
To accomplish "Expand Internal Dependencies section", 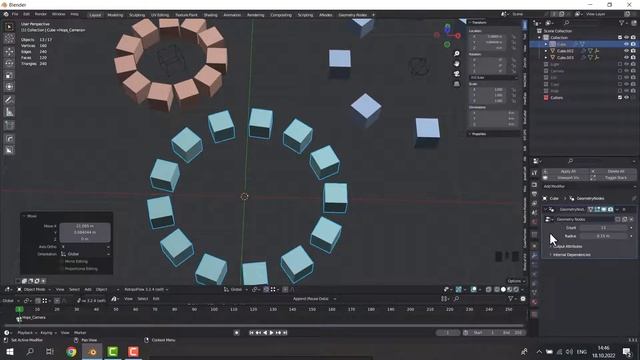I will tap(570, 255).
